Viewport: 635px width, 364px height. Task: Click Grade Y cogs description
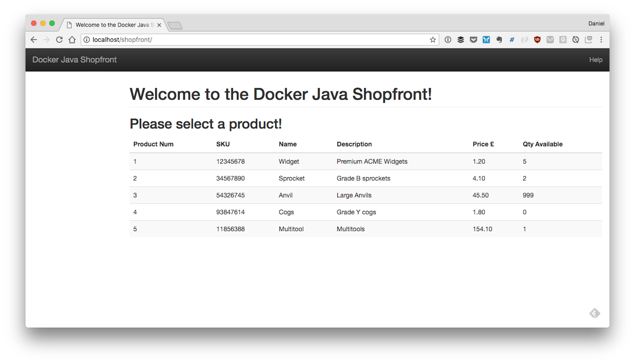tap(356, 212)
